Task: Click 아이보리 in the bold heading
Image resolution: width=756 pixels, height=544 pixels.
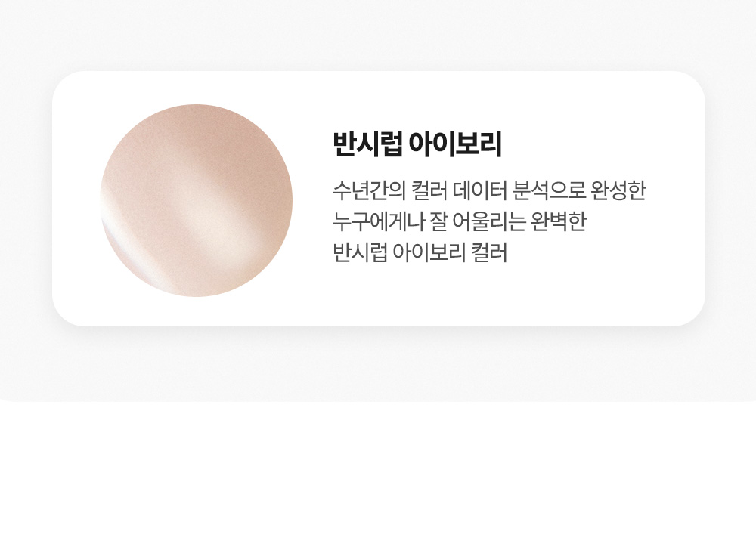Action: [x=456, y=144]
